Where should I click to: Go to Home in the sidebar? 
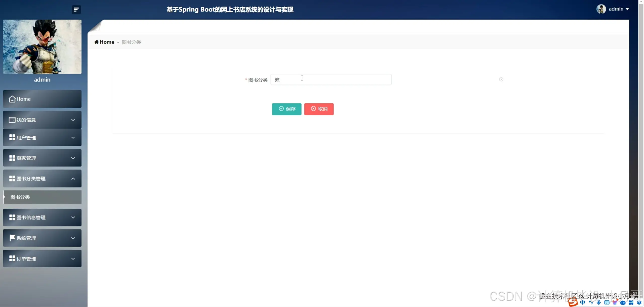[42, 99]
